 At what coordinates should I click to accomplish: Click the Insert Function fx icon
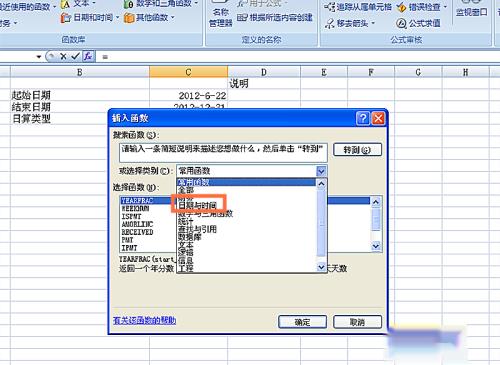tap(88, 56)
